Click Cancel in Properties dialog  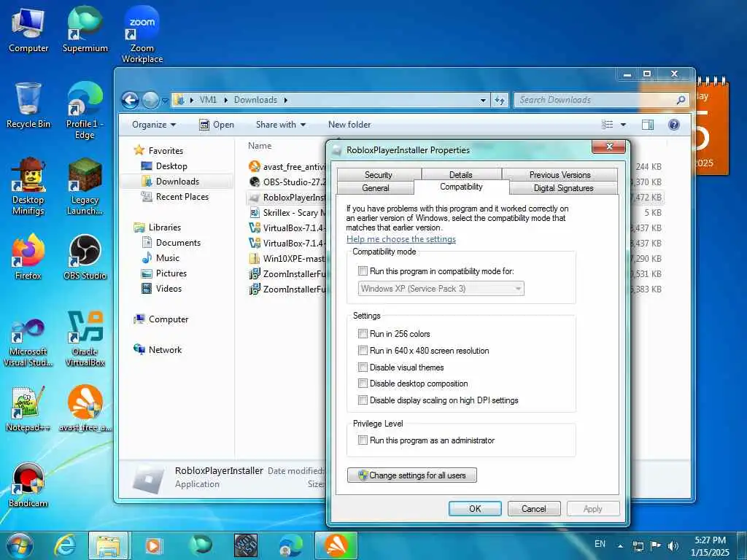pyautogui.click(x=534, y=508)
